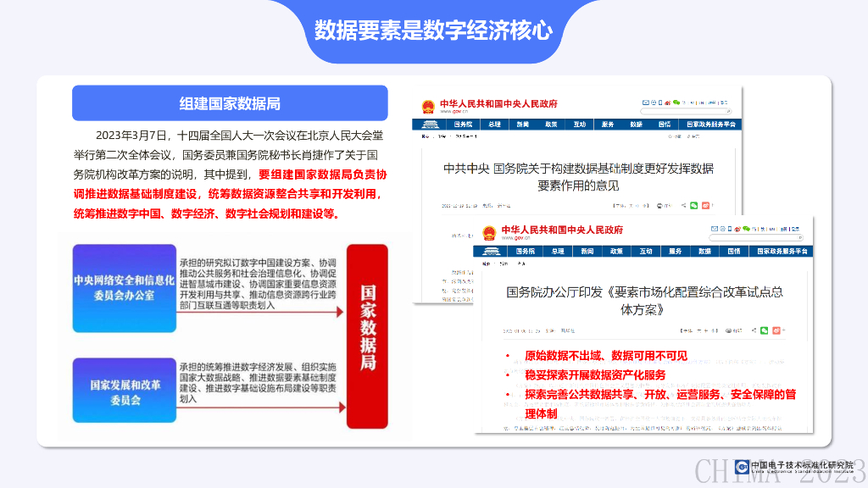Open 政策 tab on 要素市场化配置 page
The image size is (868, 488).
point(616,251)
